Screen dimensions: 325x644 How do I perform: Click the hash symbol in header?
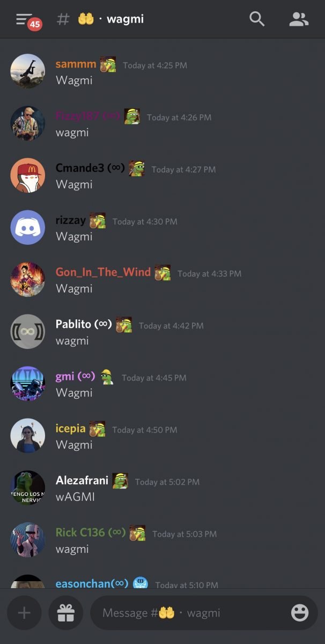[63, 19]
